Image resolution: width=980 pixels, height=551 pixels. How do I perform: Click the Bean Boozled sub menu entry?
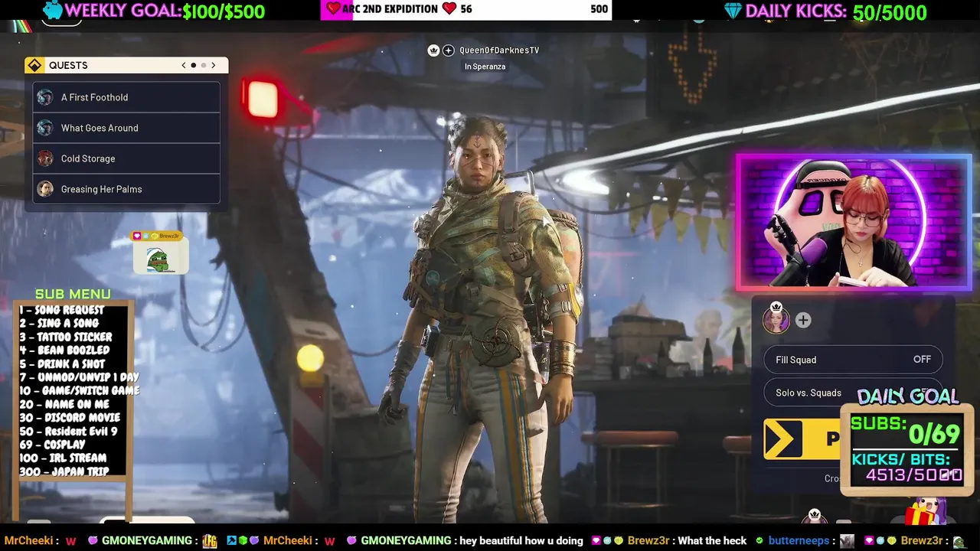tap(64, 350)
